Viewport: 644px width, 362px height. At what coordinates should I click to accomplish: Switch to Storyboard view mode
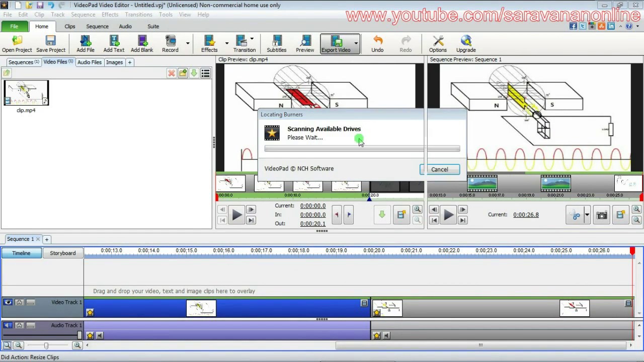click(63, 253)
